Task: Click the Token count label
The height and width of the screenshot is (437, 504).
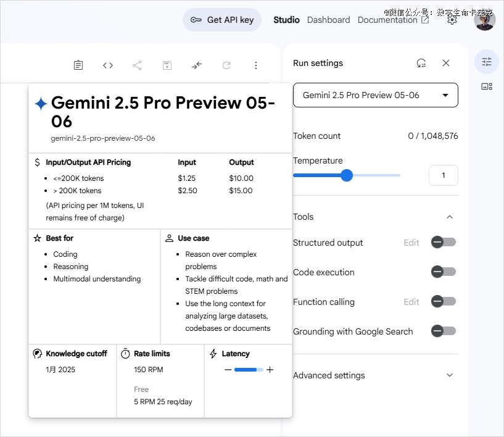Action: coord(316,136)
